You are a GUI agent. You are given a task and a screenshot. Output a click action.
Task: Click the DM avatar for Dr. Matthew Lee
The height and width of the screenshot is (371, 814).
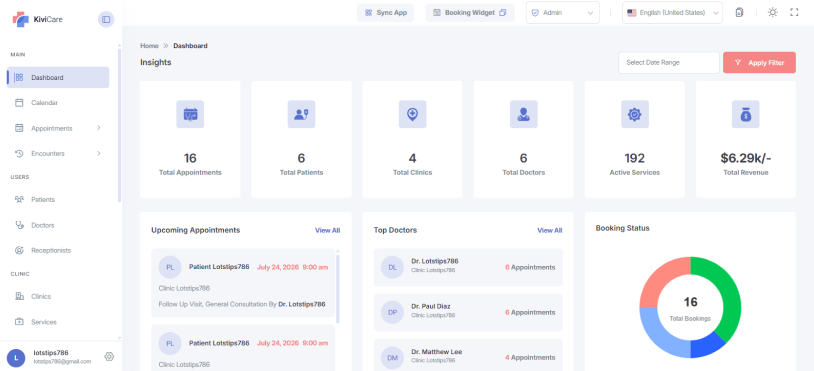coord(392,358)
